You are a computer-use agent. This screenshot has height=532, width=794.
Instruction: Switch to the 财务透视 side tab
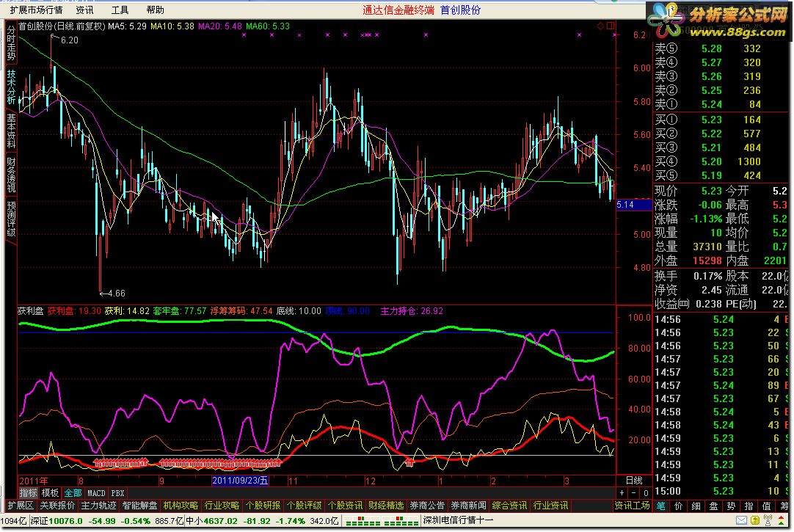coord(11,175)
